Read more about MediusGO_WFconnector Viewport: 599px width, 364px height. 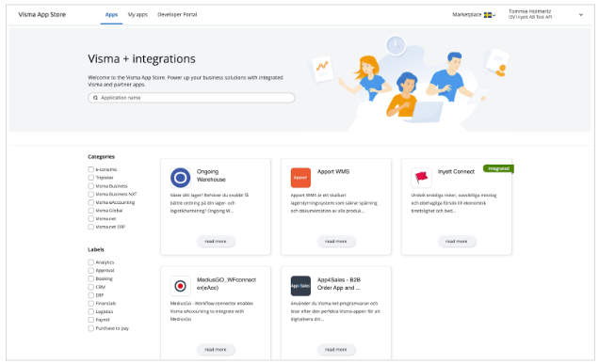(216, 350)
